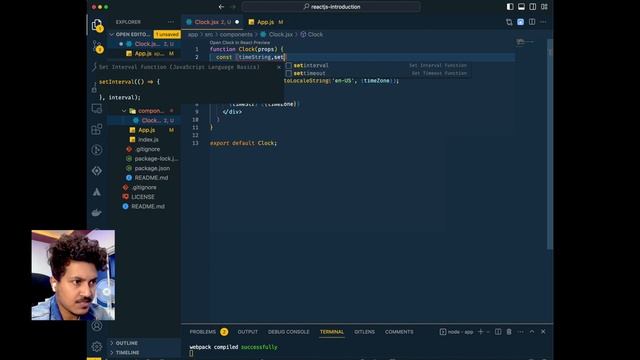Click the blue preview icon in editor toolbar
This screenshot has width=640, height=360.
[x=520, y=22]
